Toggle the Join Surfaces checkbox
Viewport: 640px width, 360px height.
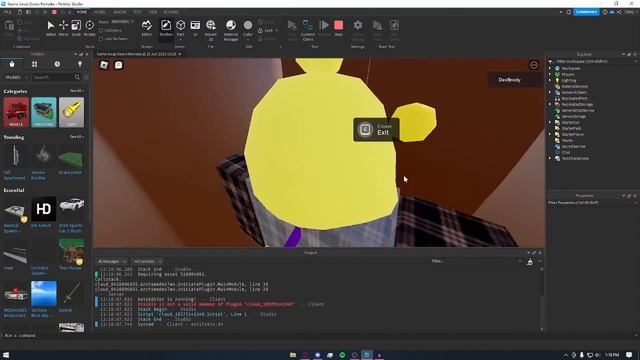point(101,39)
